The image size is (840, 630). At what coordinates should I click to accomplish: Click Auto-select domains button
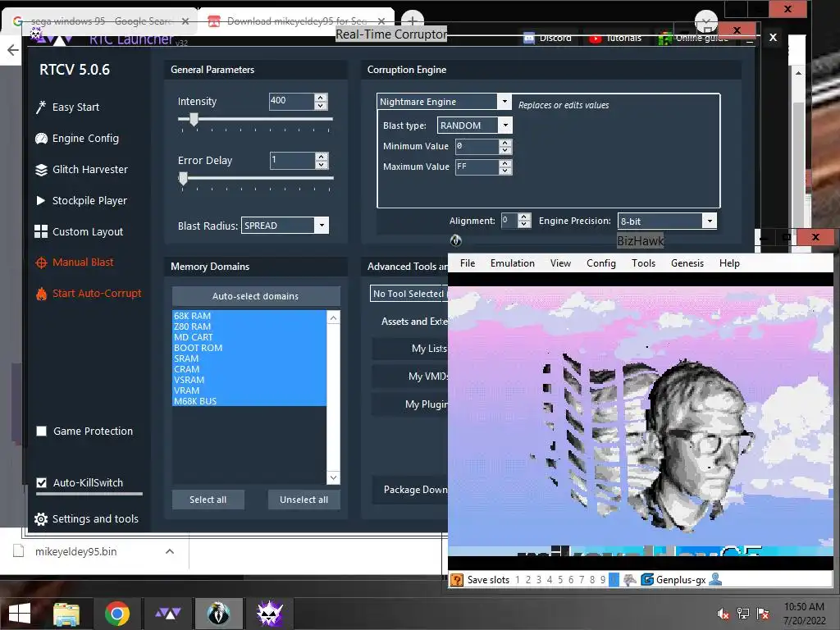256,296
